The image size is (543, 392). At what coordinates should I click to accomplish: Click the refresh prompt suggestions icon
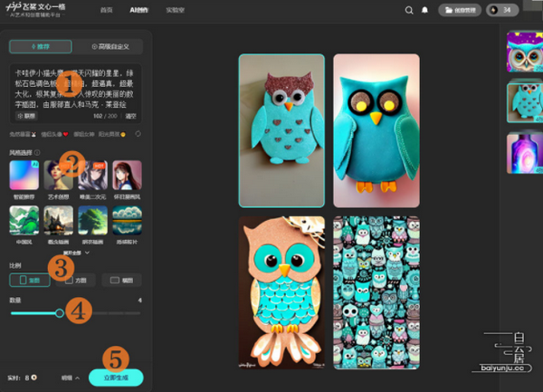click(138, 133)
